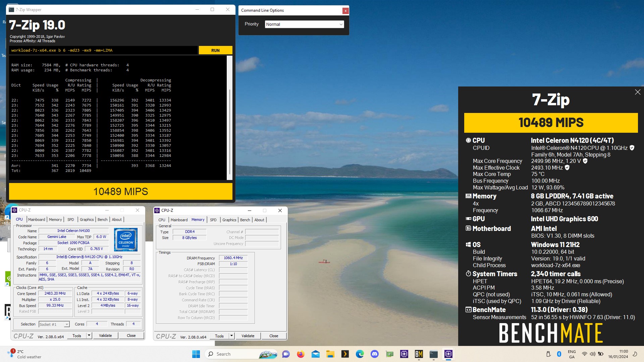Switch to Memory tab in left CPU-Z window

coord(55,220)
